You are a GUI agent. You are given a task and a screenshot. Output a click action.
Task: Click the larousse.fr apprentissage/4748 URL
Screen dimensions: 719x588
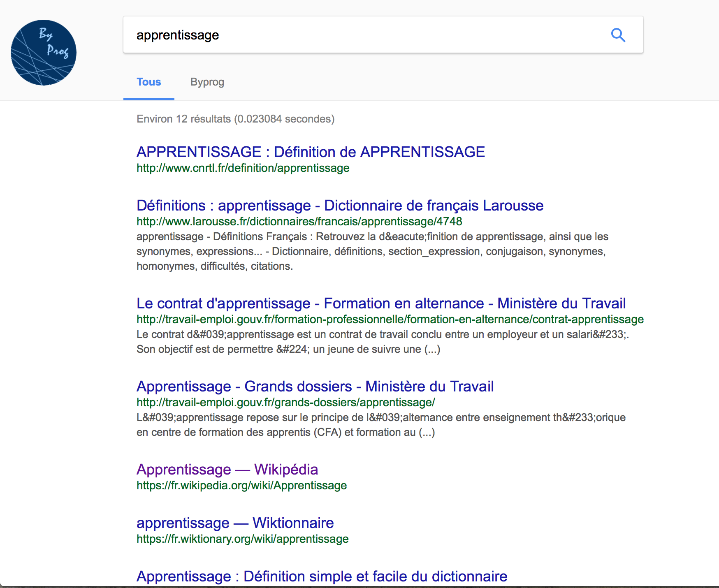click(299, 221)
